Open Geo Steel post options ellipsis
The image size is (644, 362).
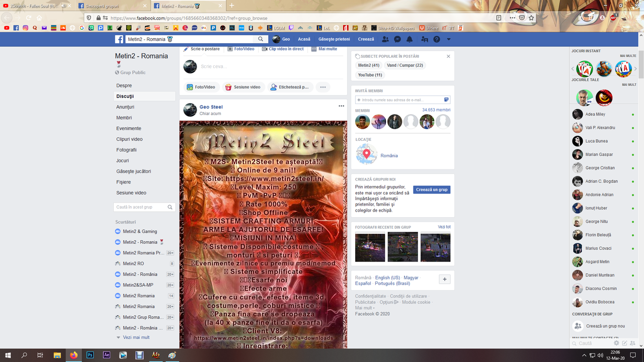pyautogui.click(x=341, y=106)
